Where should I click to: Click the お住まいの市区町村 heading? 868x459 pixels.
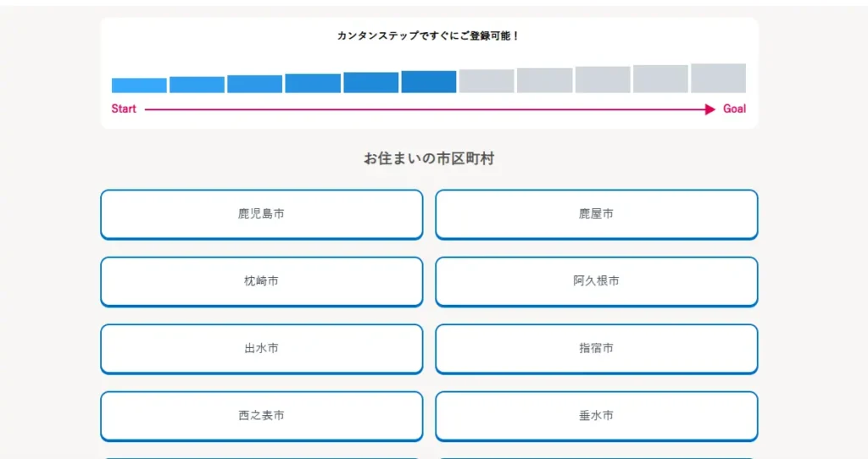point(429,158)
